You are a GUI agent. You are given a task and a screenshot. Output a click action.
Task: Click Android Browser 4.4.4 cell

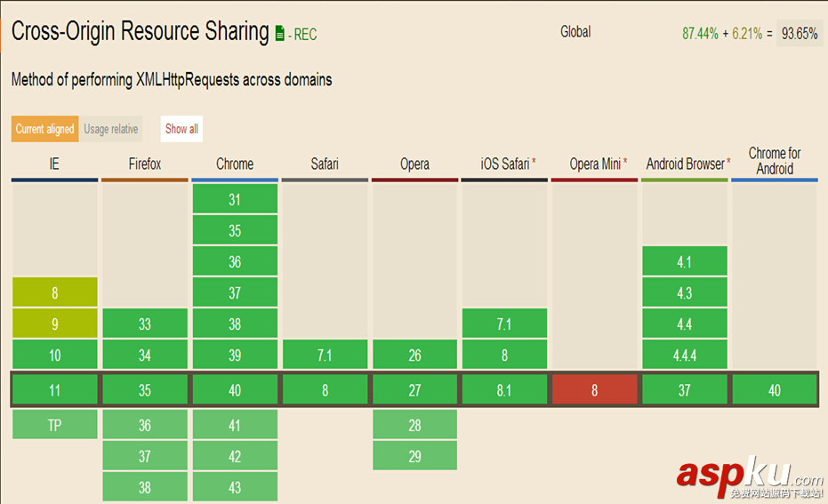pos(684,355)
